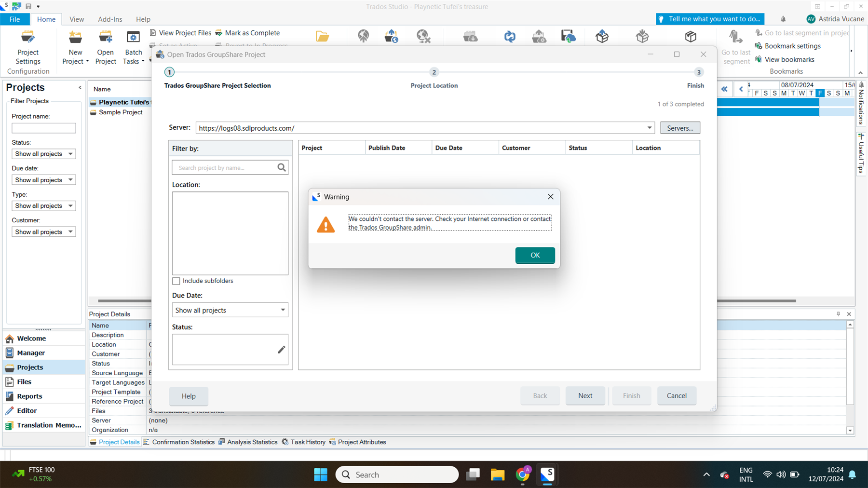
Task: Click Mark as Complete
Action: click(x=247, y=33)
